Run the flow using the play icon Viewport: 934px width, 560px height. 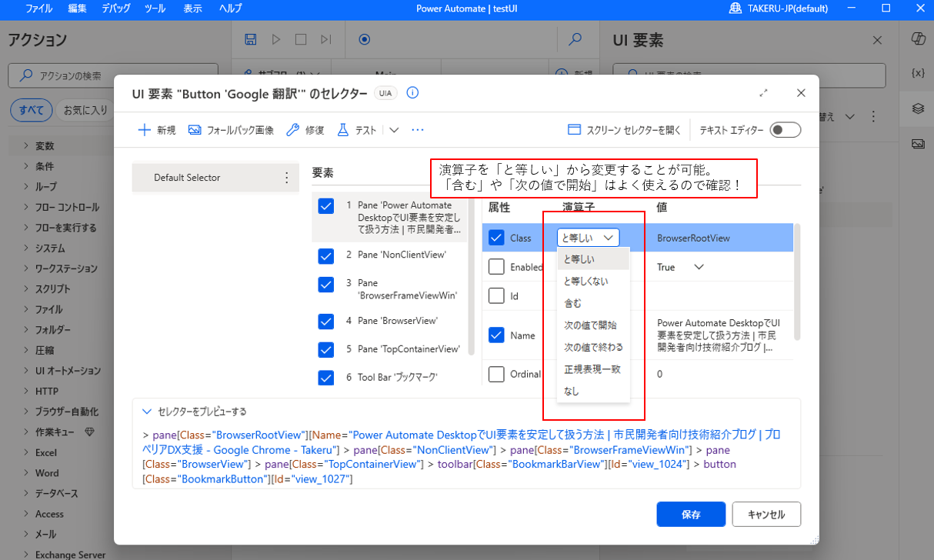(276, 39)
